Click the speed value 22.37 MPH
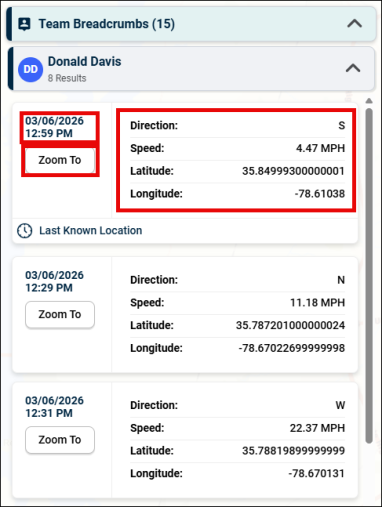382x507 pixels. click(317, 428)
